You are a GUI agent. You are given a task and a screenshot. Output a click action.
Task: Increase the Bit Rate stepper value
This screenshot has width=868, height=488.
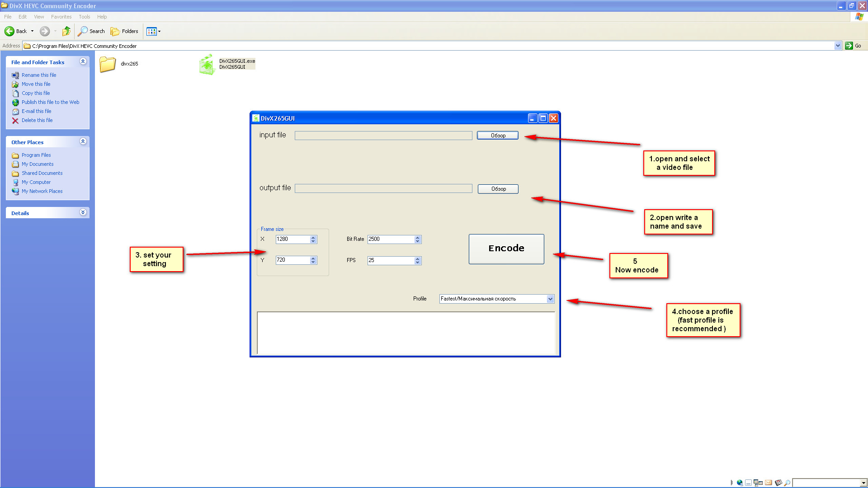click(418, 237)
